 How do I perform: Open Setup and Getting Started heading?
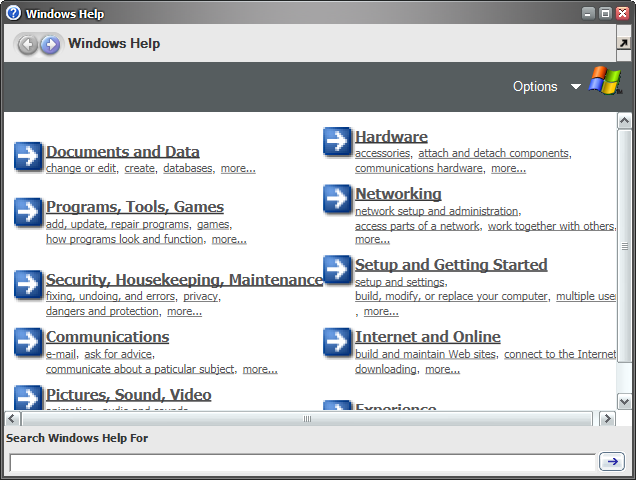coord(450,265)
